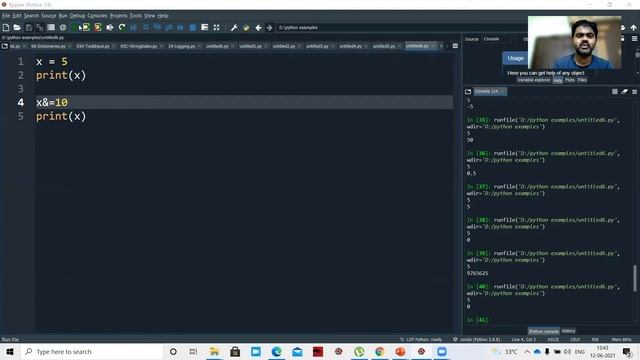
Task: Start debugging the file
Action: pos(133,27)
